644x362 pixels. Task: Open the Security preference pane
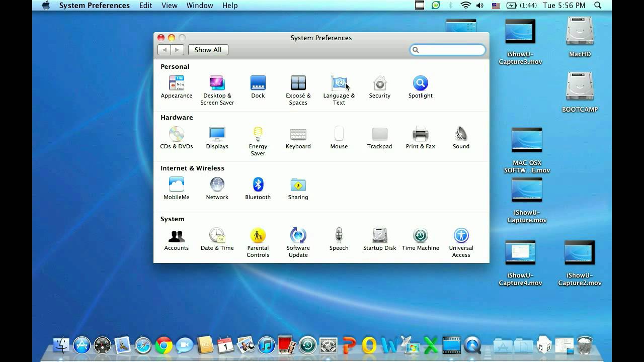(x=379, y=87)
